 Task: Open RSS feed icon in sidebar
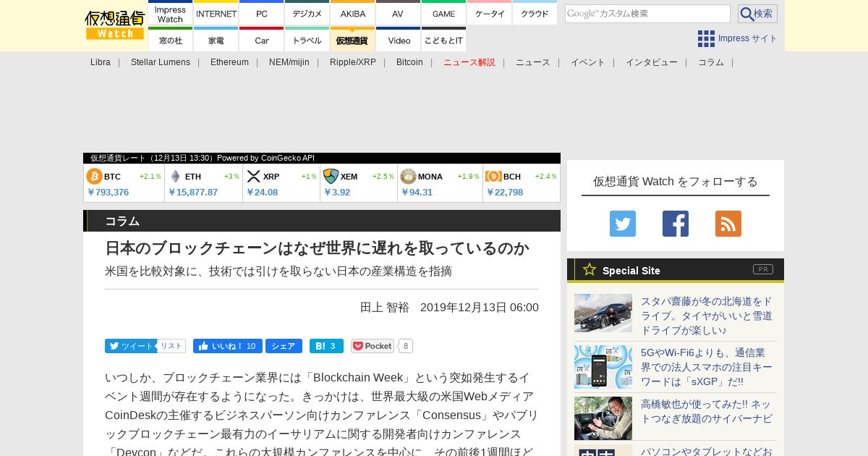[728, 224]
